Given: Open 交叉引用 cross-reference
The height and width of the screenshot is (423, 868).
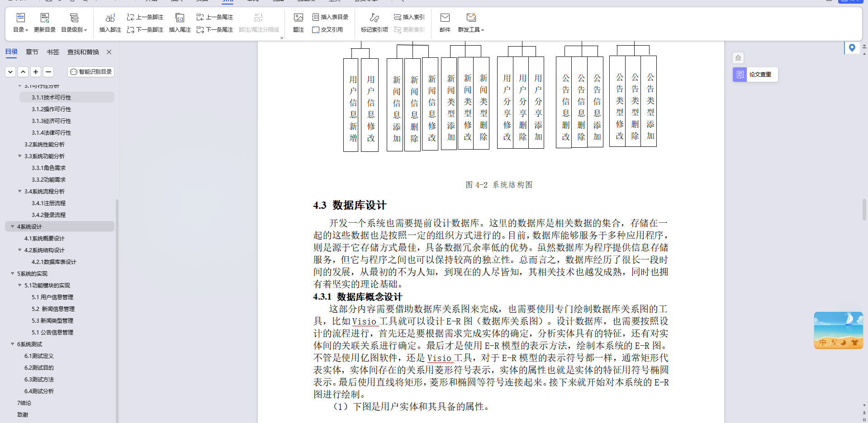Looking at the screenshot, I should click(x=327, y=30).
